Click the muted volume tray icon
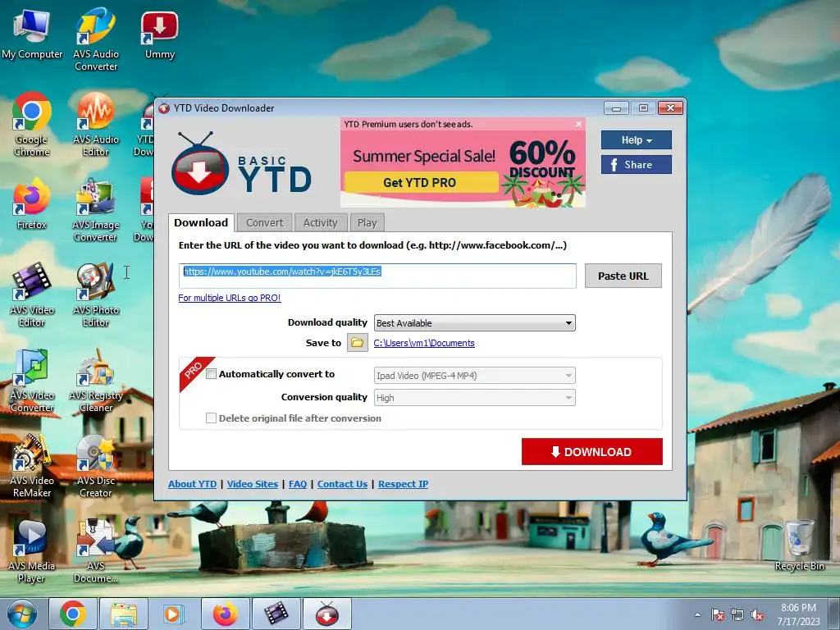Image resolution: width=840 pixels, height=630 pixels. 757,615
